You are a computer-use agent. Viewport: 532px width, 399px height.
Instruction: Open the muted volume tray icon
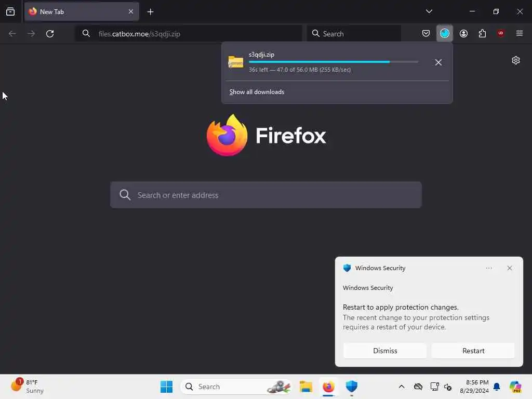tap(448, 387)
